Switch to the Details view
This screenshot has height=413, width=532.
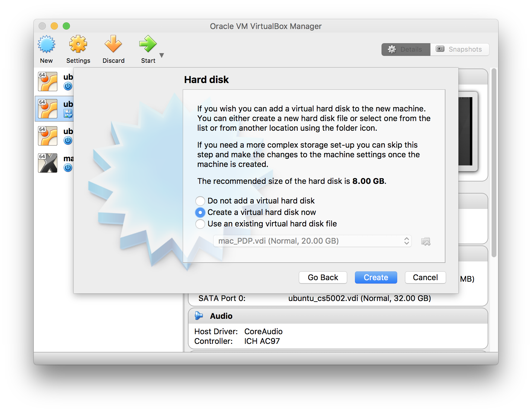pyautogui.click(x=406, y=50)
